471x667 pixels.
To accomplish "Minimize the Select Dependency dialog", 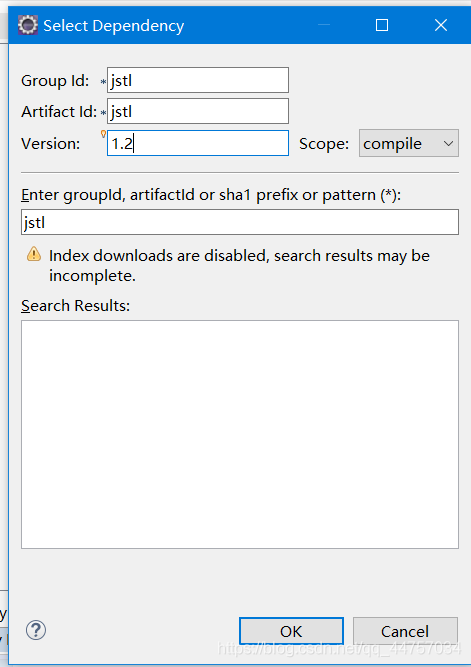I will (x=324, y=26).
